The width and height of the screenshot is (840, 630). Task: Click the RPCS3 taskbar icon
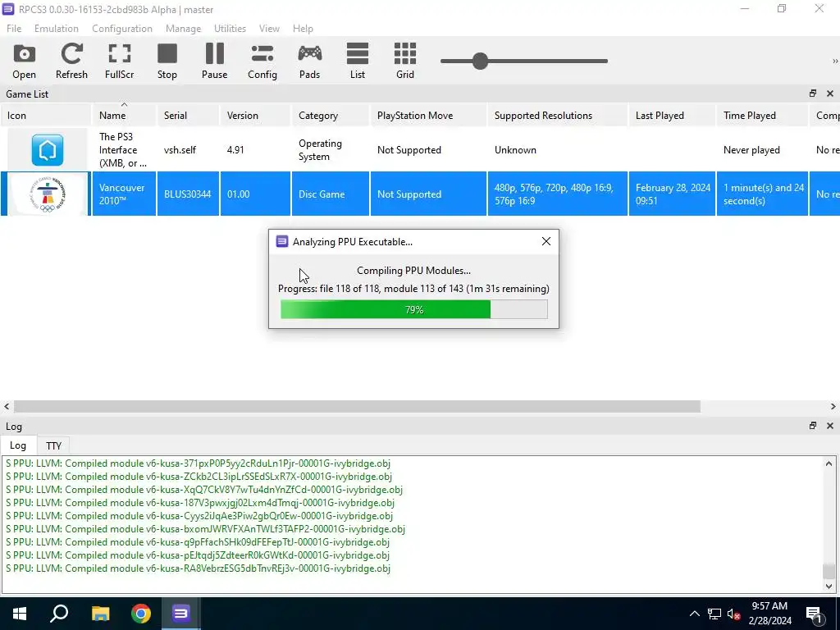pyautogui.click(x=181, y=614)
